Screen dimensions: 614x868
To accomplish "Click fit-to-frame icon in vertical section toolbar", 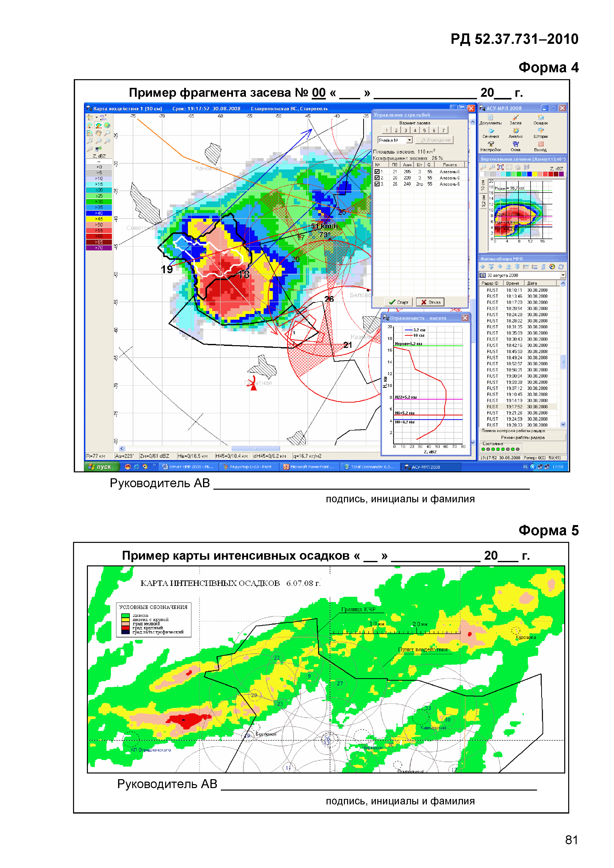I will pos(501,167).
